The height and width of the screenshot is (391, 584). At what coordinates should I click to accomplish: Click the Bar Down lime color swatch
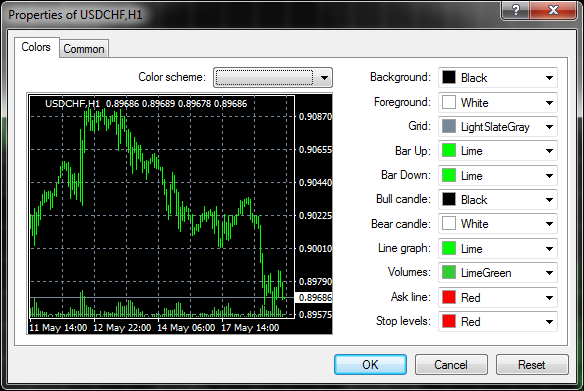tap(449, 175)
